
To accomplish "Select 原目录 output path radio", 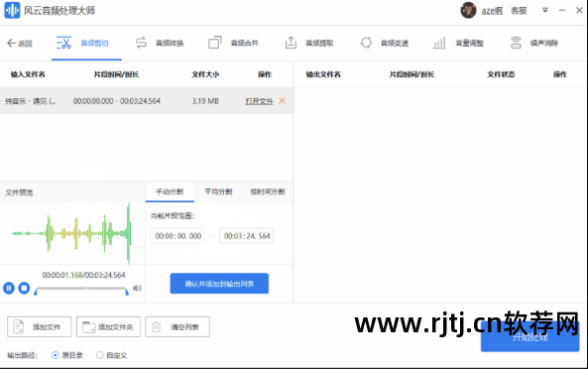I will (x=56, y=355).
